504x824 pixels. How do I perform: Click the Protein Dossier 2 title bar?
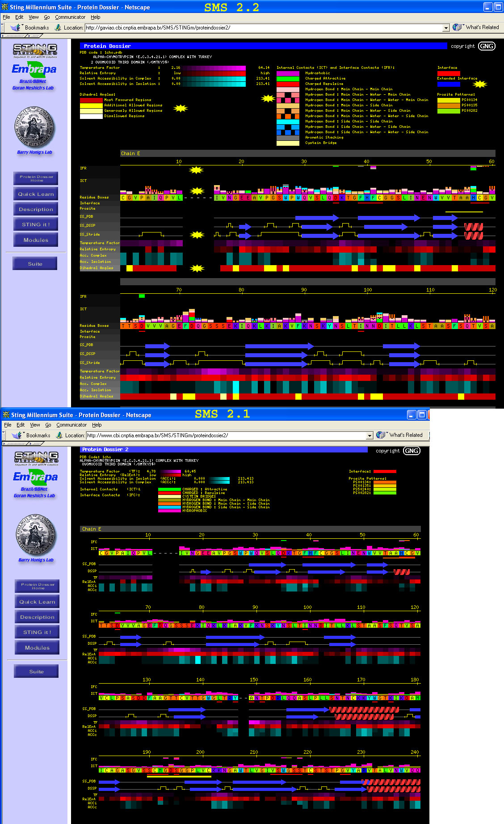click(x=224, y=449)
